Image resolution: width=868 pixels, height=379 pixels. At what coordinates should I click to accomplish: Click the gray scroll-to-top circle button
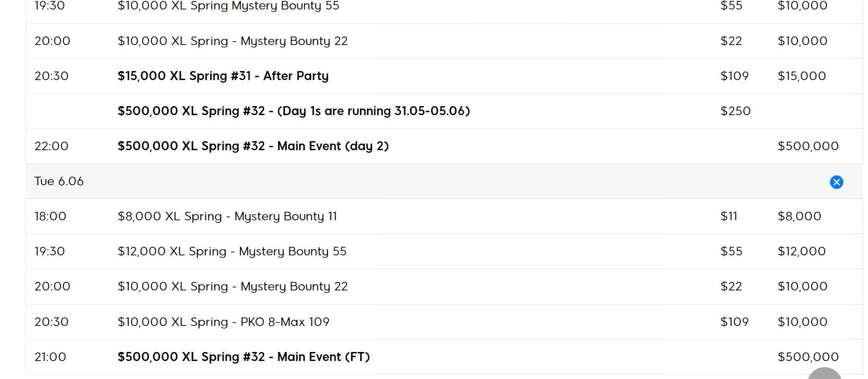click(x=824, y=374)
